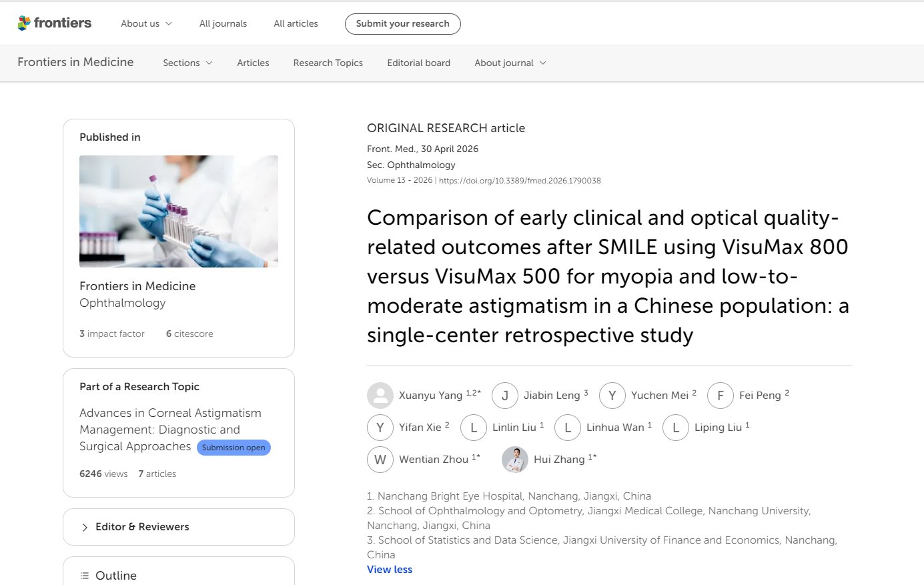
Task: Navigate to Research Topics
Action: [x=328, y=63]
